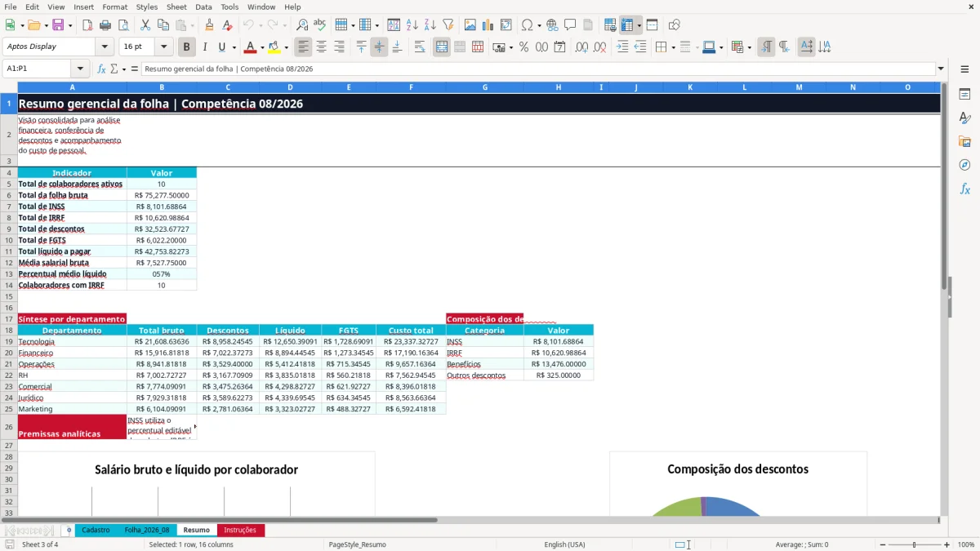980x551 pixels.
Task: Toggle Wrap Text
Action: coord(420,47)
